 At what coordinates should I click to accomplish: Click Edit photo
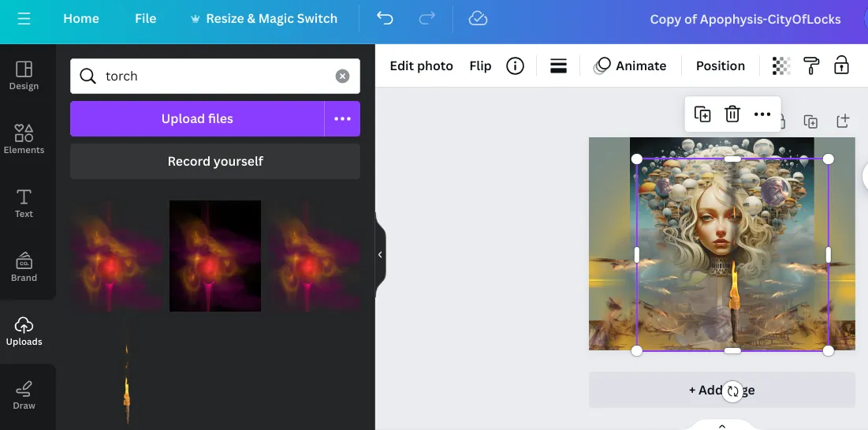421,66
